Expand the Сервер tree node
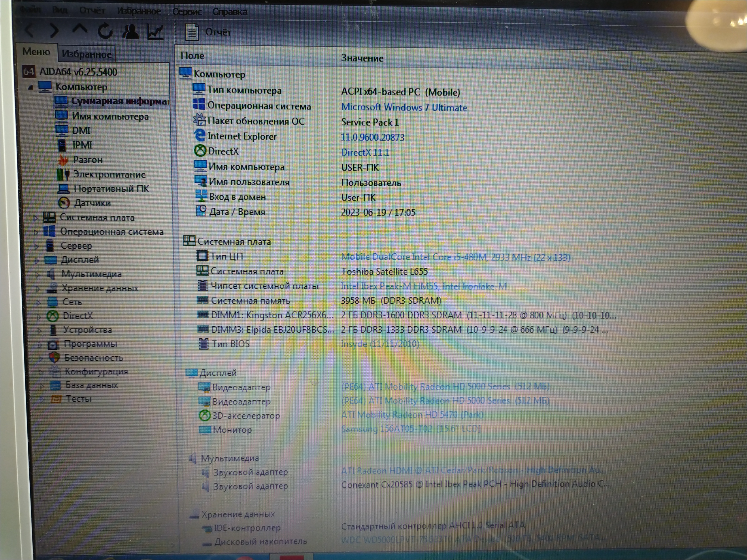 click(x=37, y=246)
